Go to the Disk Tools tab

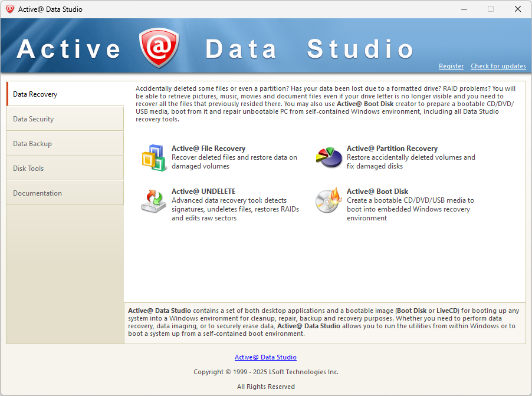point(65,168)
